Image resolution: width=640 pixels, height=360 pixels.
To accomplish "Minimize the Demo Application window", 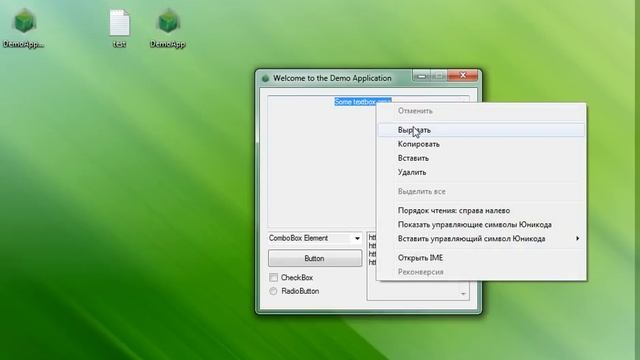I will tap(422, 76).
